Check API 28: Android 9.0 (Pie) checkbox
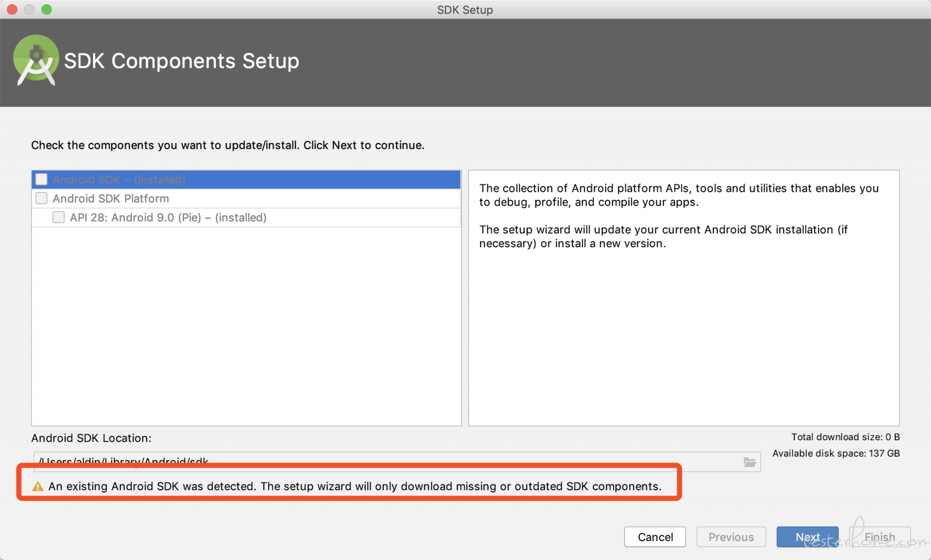 tap(59, 217)
